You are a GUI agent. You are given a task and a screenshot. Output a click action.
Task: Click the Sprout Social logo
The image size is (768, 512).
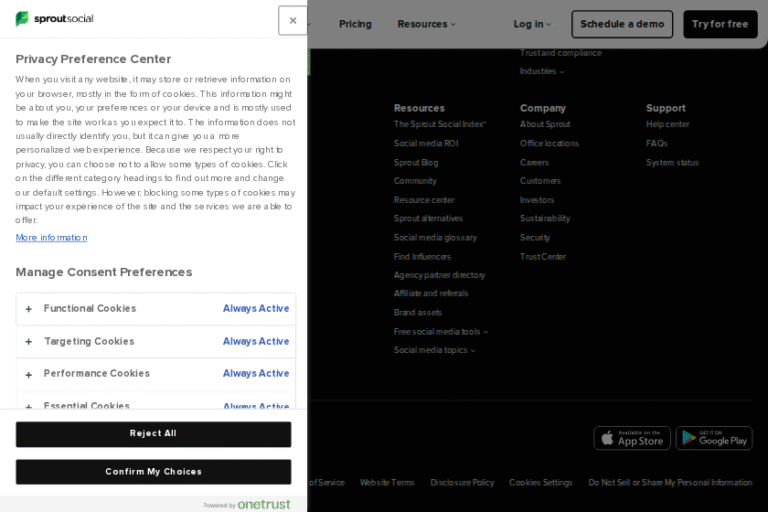pyautogui.click(x=55, y=20)
